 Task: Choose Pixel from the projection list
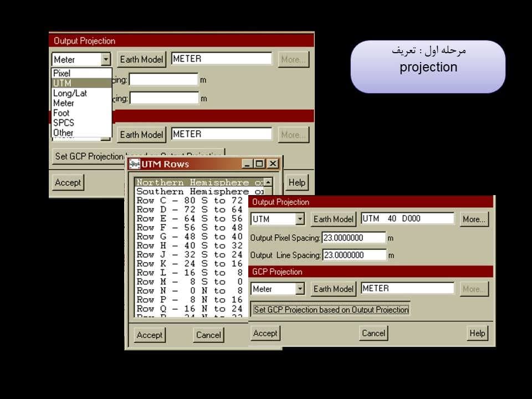point(81,73)
